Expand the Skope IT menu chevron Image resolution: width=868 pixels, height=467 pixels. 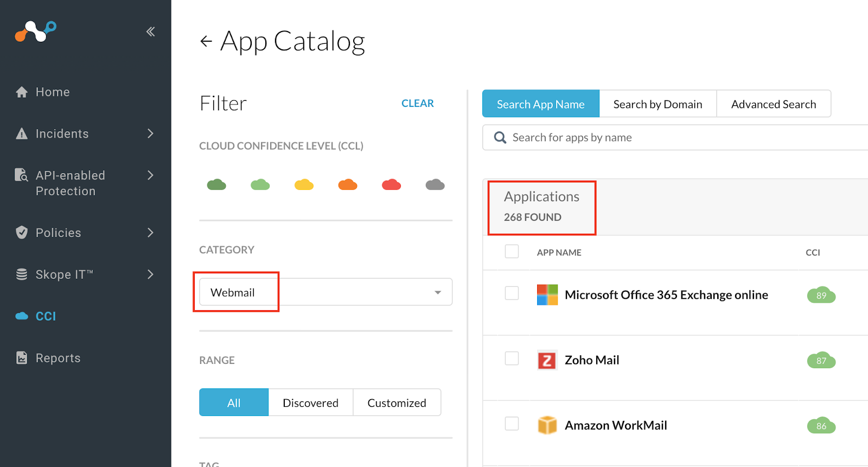coord(151,274)
